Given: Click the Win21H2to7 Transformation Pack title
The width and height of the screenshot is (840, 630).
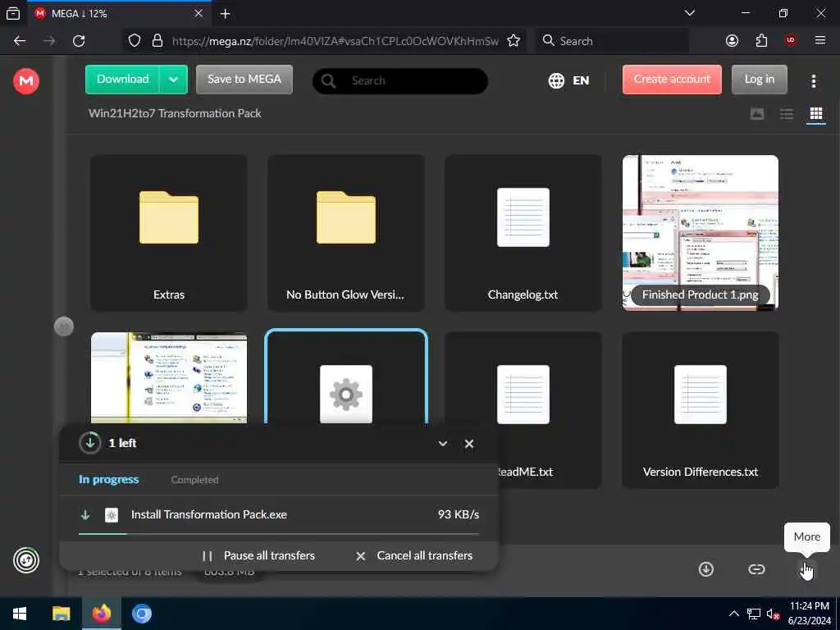Looking at the screenshot, I should pyautogui.click(x=175, y=113).
